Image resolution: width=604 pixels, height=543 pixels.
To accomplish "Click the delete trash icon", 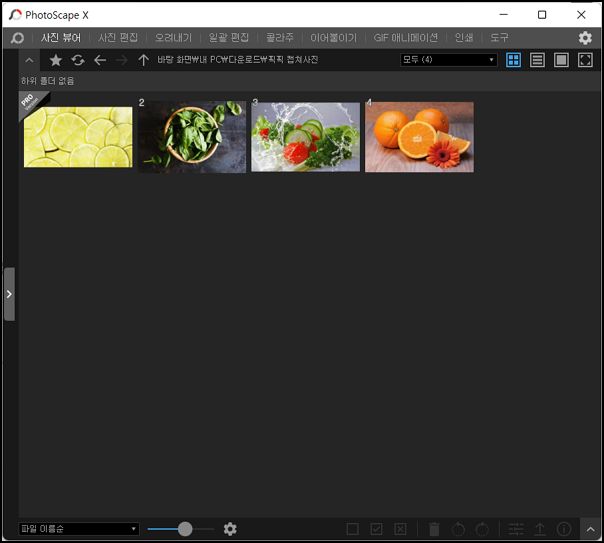I will coord(434,529).
